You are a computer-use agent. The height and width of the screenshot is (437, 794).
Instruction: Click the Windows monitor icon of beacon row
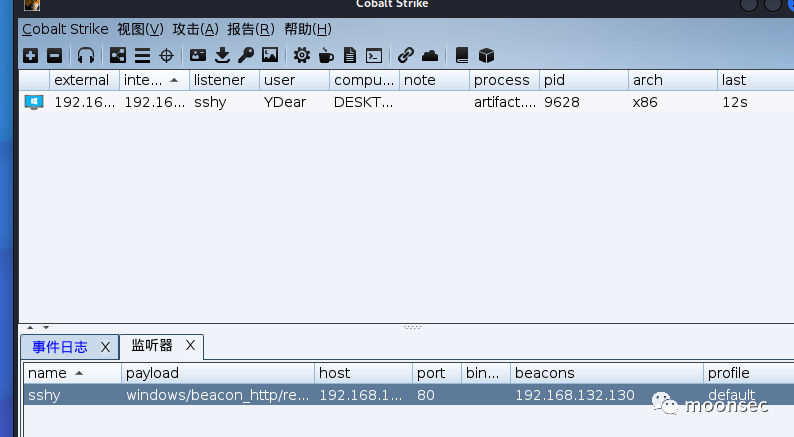click(x=34, y=102)
